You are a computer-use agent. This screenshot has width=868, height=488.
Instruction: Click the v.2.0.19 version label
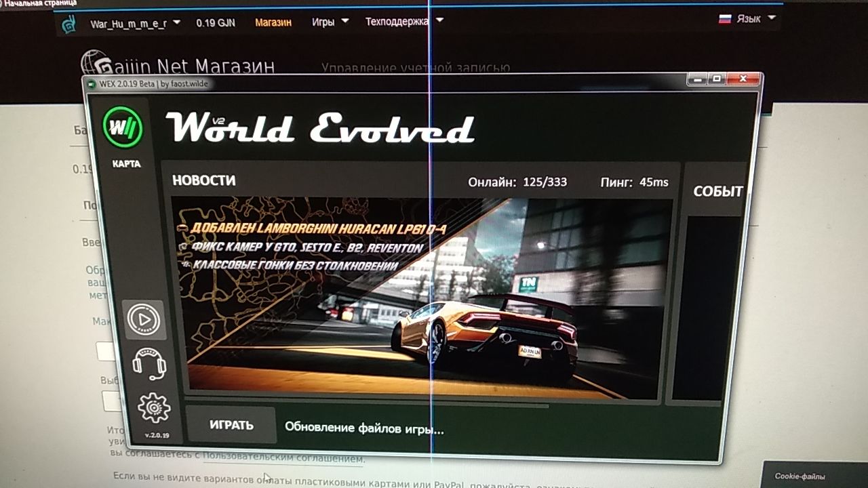click(x=157, y=435)
